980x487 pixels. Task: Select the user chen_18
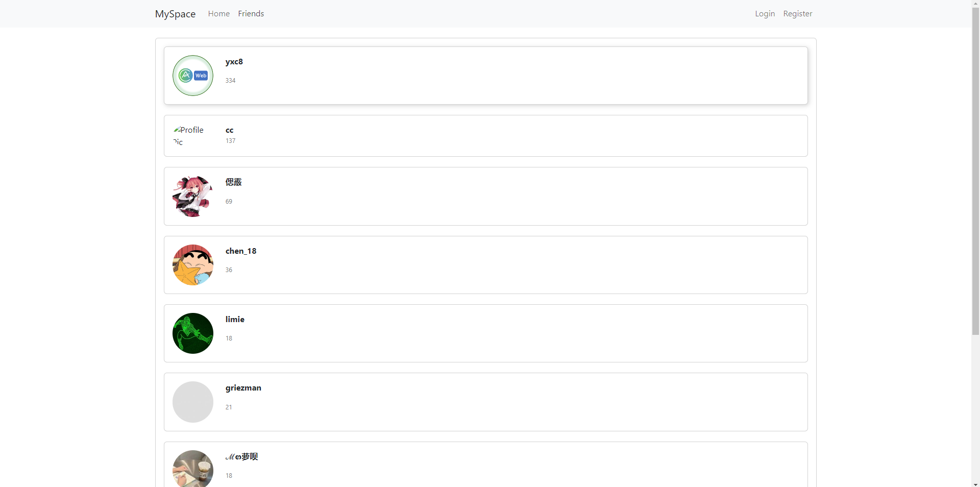[x=240, y=251]
